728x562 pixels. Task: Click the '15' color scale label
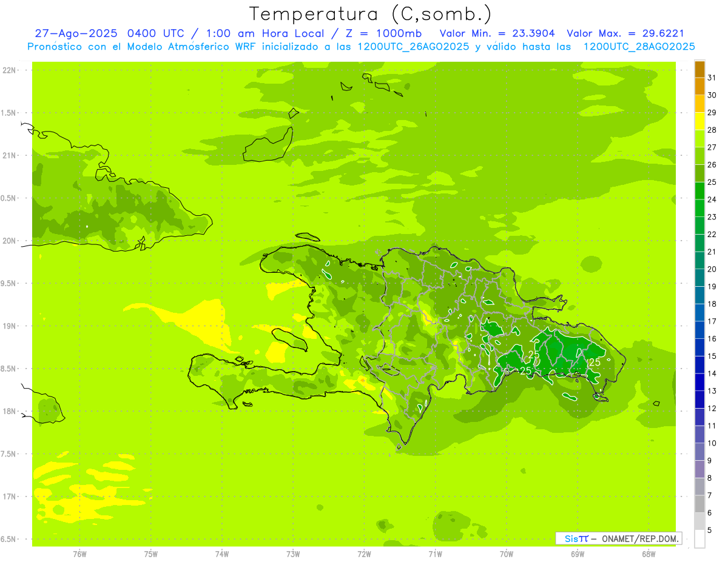(x=712, y=356)
